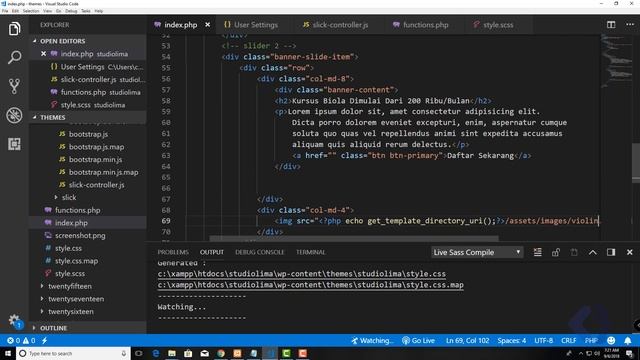Open functions.php in themes file tree
Screen dimensions: 640x360
(78, 210)
